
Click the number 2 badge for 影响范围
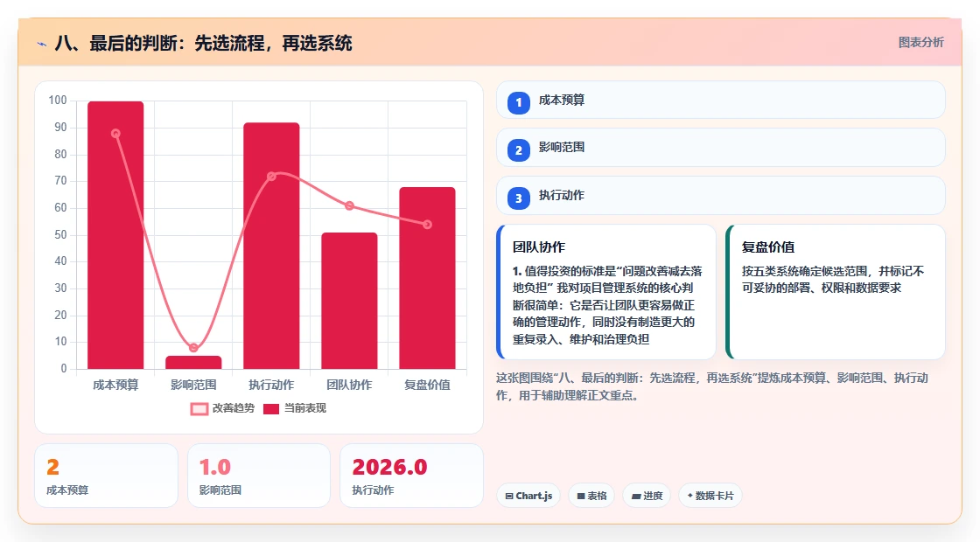pos(519,149)
